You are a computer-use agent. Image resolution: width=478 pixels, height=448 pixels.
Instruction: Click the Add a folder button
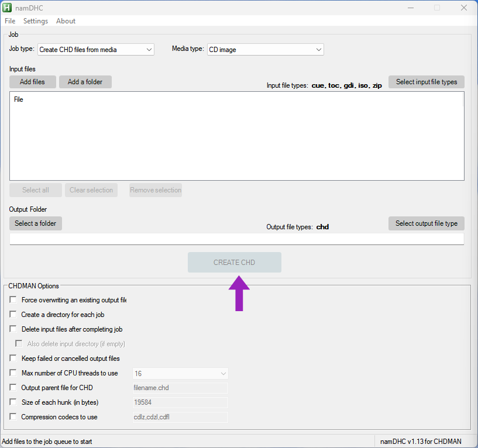click(x=85, y=82)
